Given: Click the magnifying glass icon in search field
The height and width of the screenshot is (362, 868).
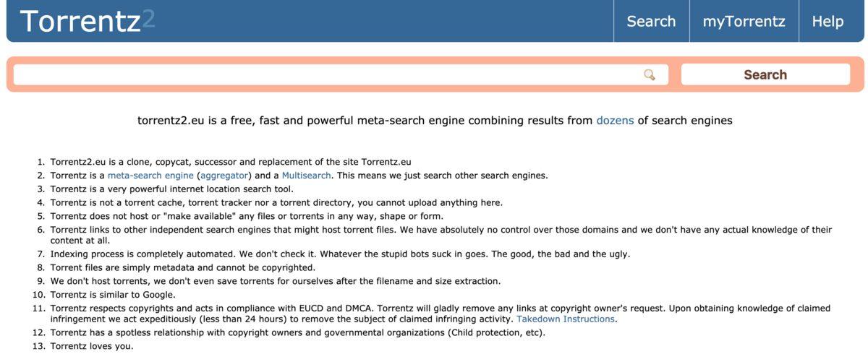Looking at the screenshot, I should (650, 74).
